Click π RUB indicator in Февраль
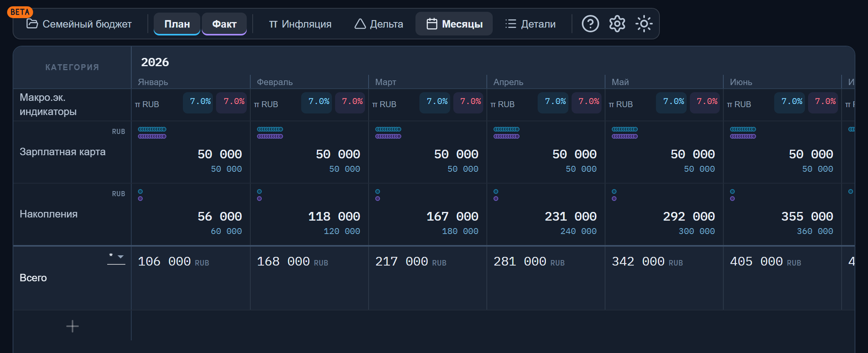Viewport: 868px width, 353px height. tap(266, 104)
